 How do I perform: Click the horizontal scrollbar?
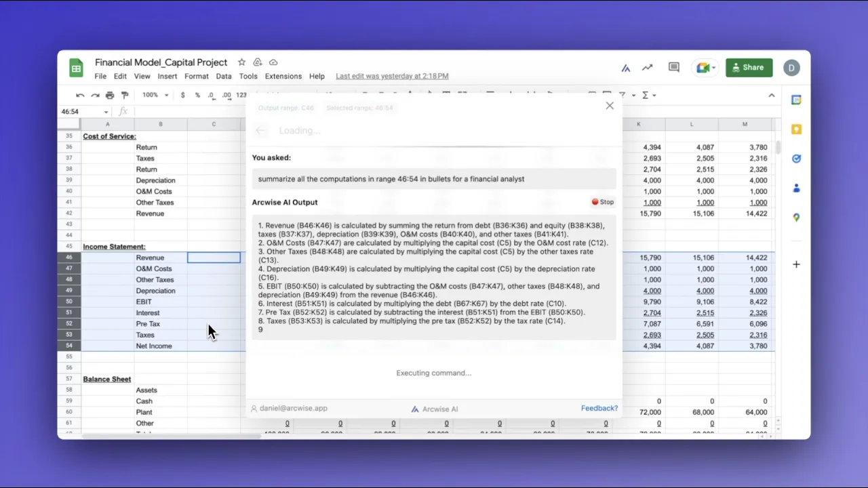tap(172, 436)
